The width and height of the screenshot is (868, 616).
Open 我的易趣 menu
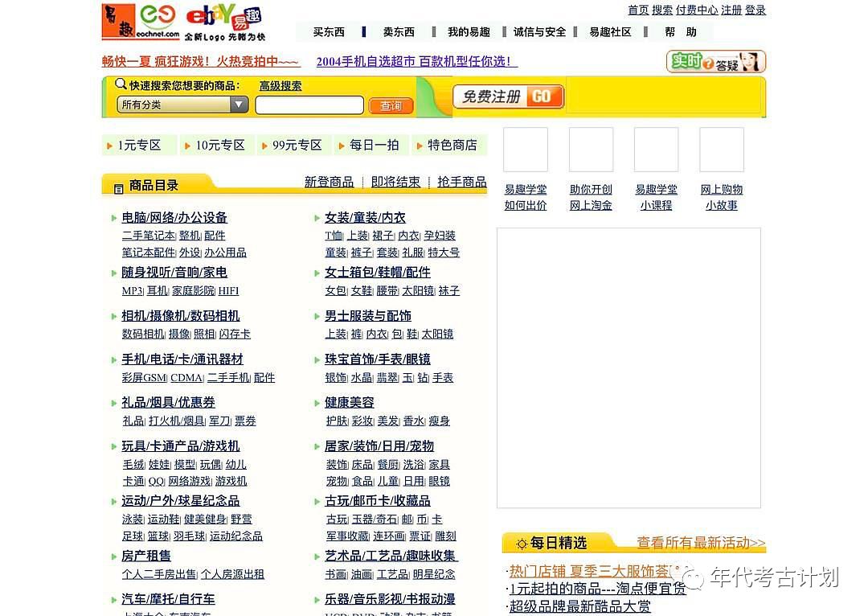(x=469, y=32)
